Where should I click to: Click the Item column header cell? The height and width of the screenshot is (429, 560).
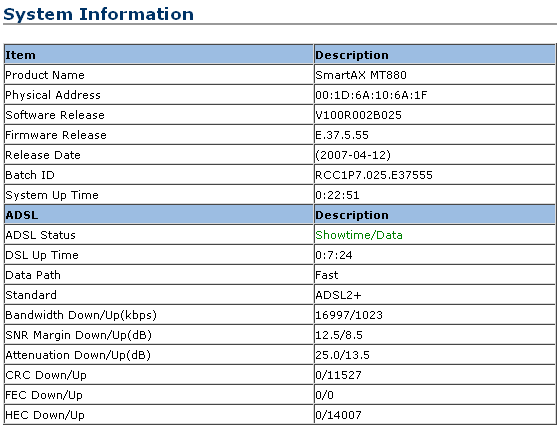159,55
